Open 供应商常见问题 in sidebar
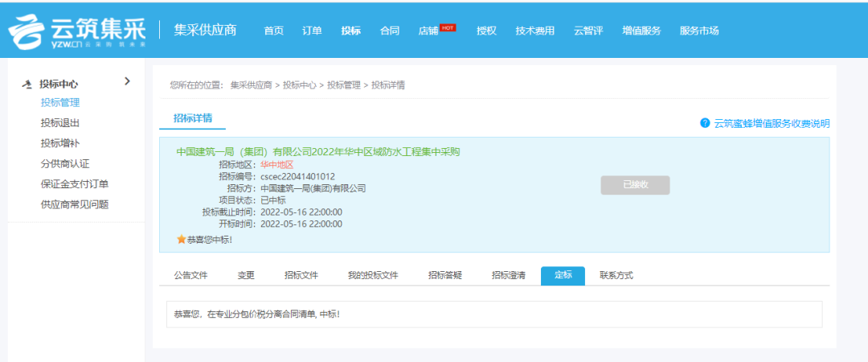The width and height of the screenshot is (868, 362). (75, 204)
